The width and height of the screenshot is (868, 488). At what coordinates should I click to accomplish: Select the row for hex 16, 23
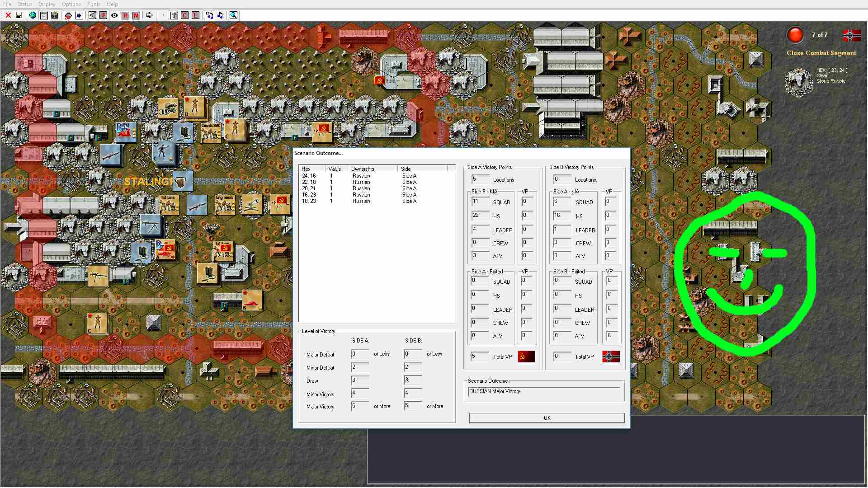coord(377,195)
